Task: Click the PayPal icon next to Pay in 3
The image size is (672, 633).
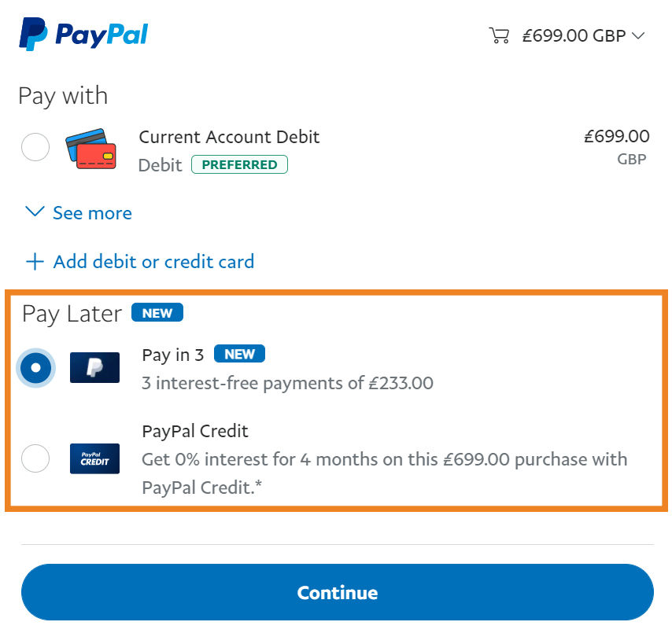Action: click(x=94, y=367)
